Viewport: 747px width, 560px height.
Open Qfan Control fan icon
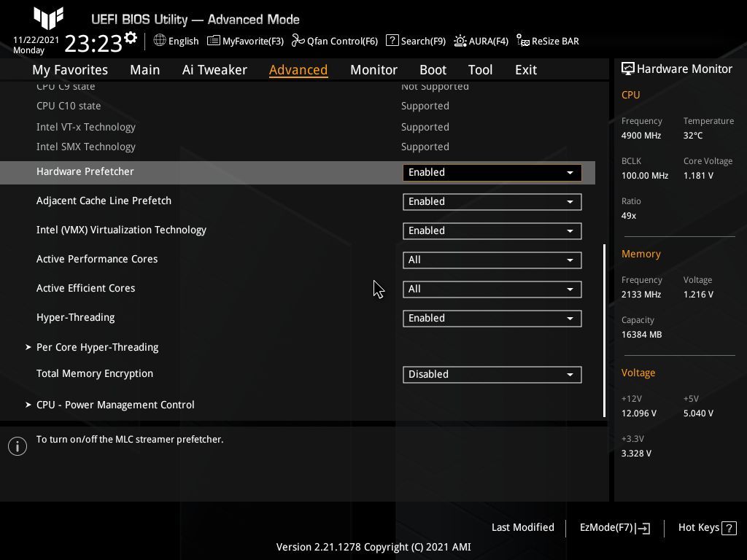[298, 41]
